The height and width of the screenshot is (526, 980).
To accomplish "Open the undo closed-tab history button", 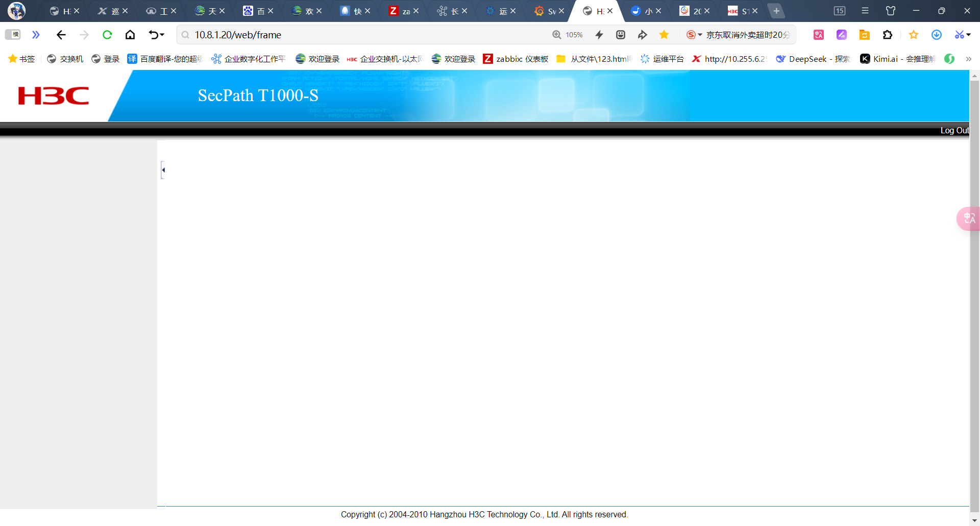I will click(x=156, y=35).
